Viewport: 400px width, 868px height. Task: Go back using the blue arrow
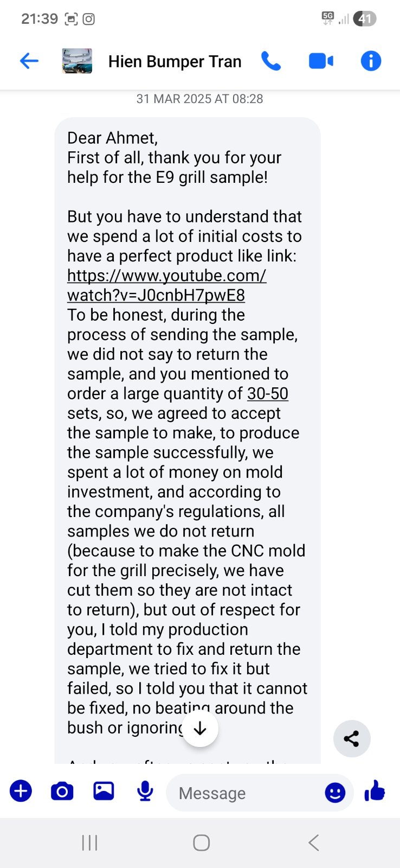[x=29, y=61]
